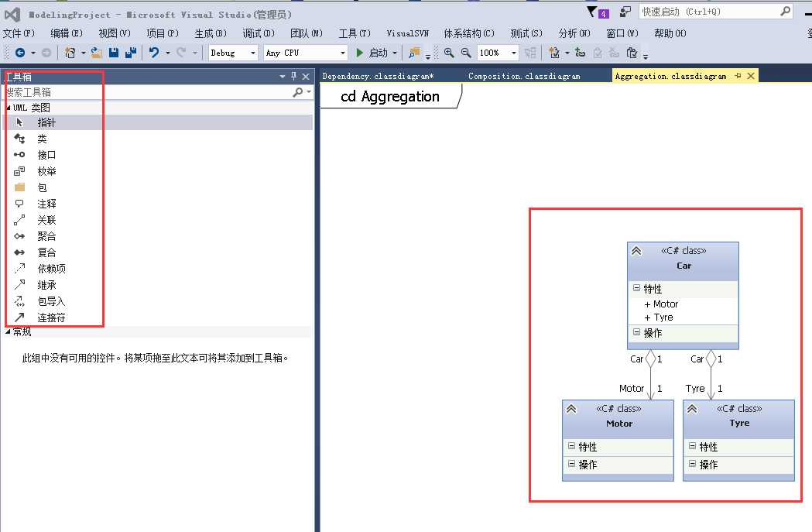This screenshot has width=812, height=532.
Task: Pin the toolbox panel with pin icon
Action: 293,76
